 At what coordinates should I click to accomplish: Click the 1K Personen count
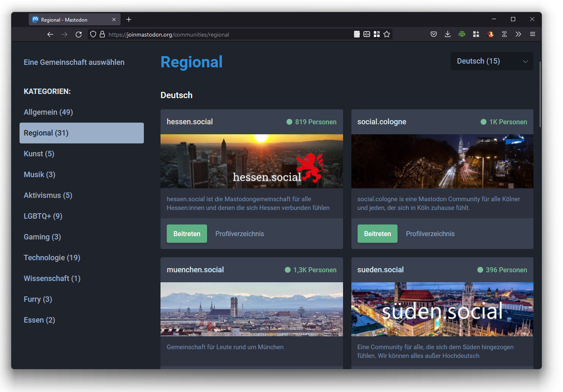(x=504, y=122)
